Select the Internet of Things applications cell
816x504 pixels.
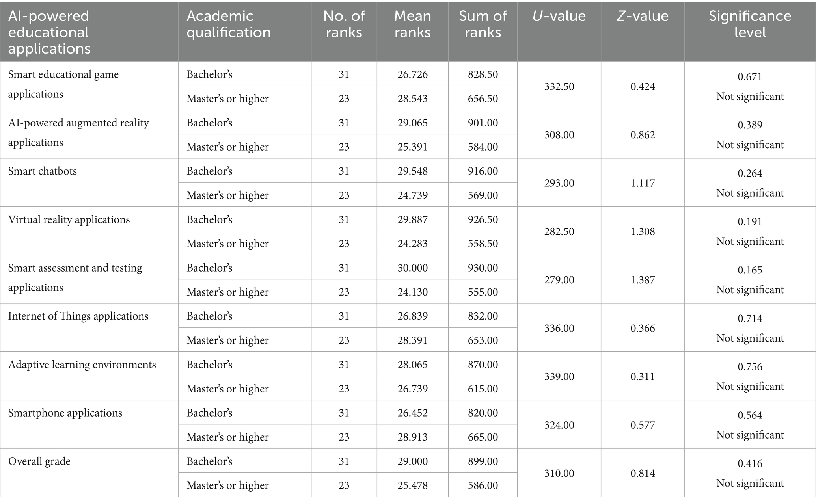(x=78, y=316)
